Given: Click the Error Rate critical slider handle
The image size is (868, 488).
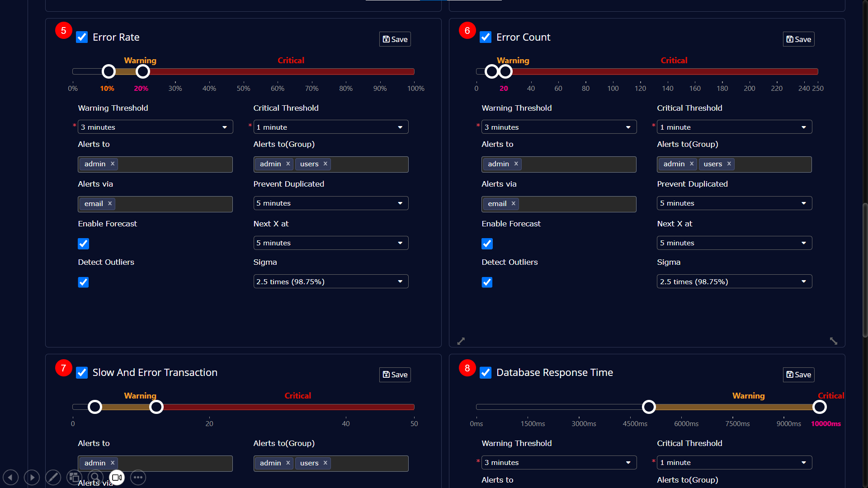Looking at the screenshot, I should point(143,71).
